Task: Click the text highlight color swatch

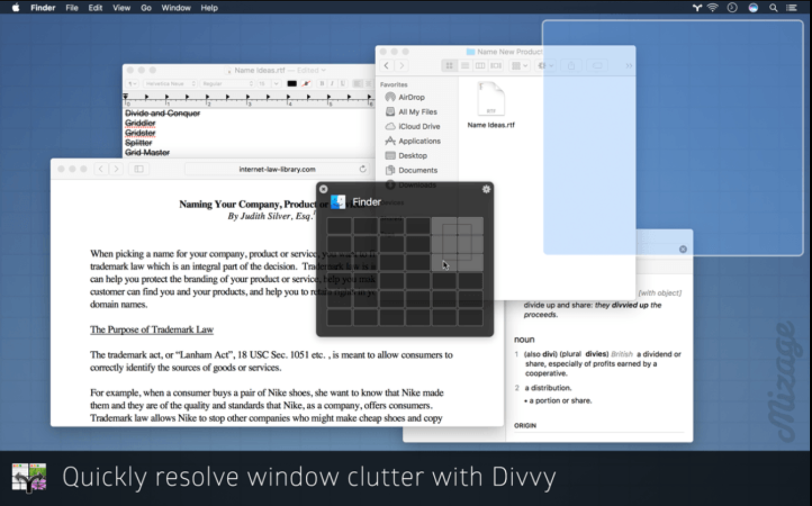Action: (306, 83)
